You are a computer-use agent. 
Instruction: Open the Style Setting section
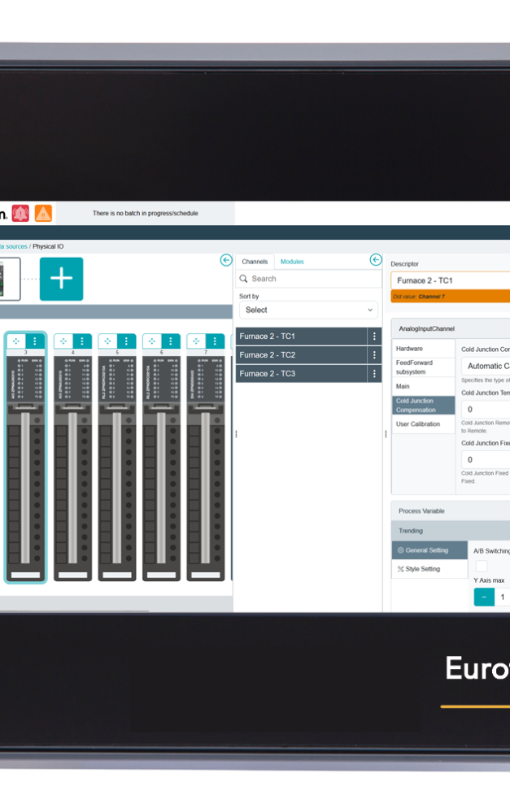pos(422,569)
